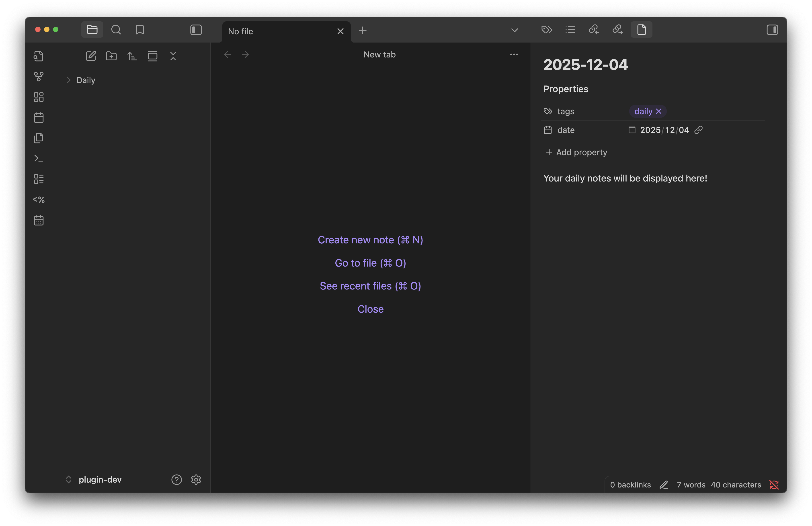Create a new folder
The image size is (812, 526).
coord(111,56)
